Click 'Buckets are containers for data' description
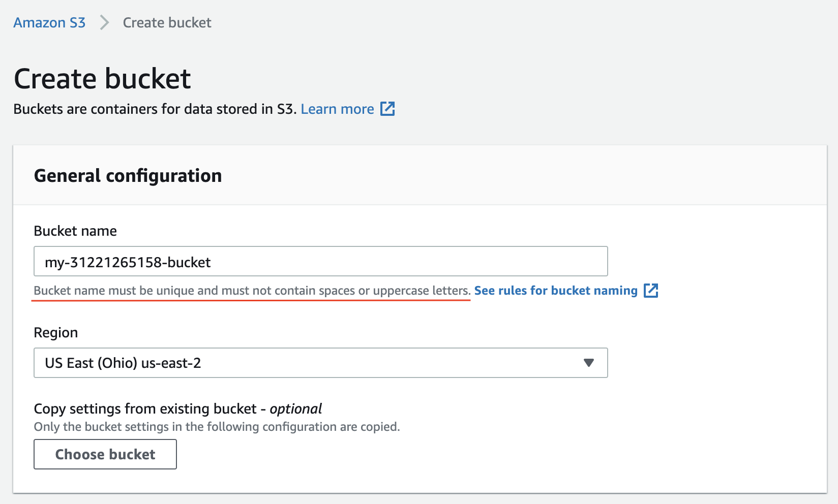 (x=155, y=109)
